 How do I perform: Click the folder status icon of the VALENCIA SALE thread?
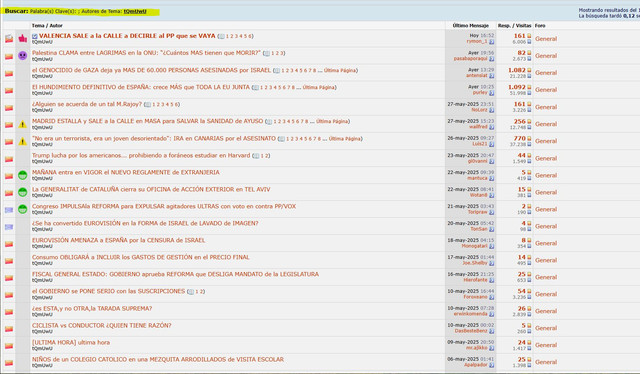(9, 39)
